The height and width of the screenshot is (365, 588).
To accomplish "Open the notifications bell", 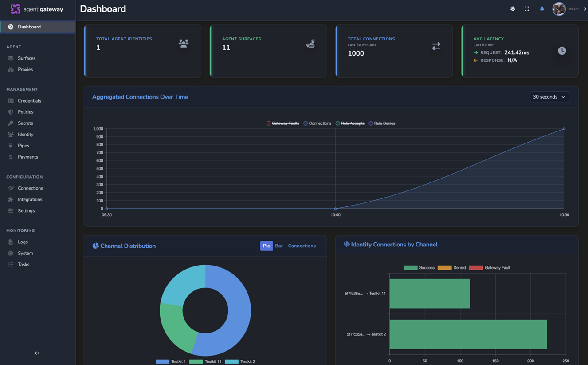I will (542, 9).
